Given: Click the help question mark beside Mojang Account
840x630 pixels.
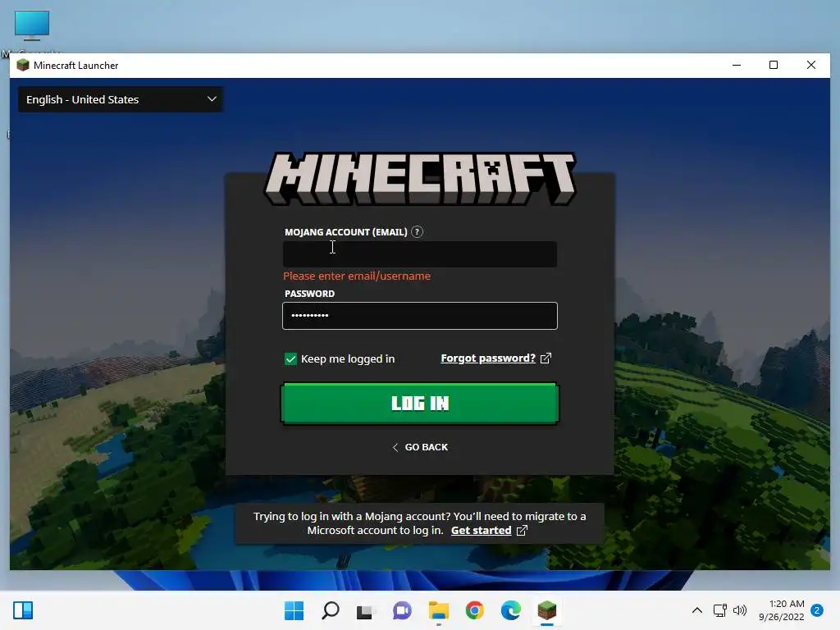Looking at the screenshot, I should [x=417, y=232].
